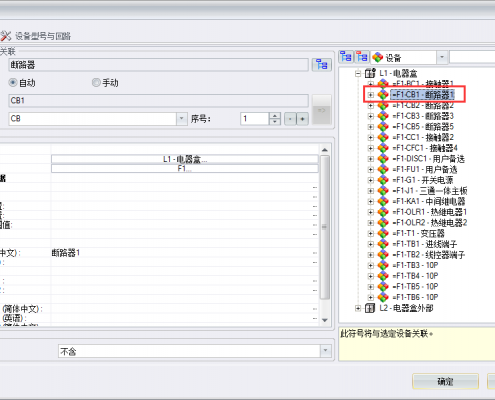This screenshot has width=495, height=400.
Task: Click the blue tree icon beside 断路器 field
Action: 322,64
